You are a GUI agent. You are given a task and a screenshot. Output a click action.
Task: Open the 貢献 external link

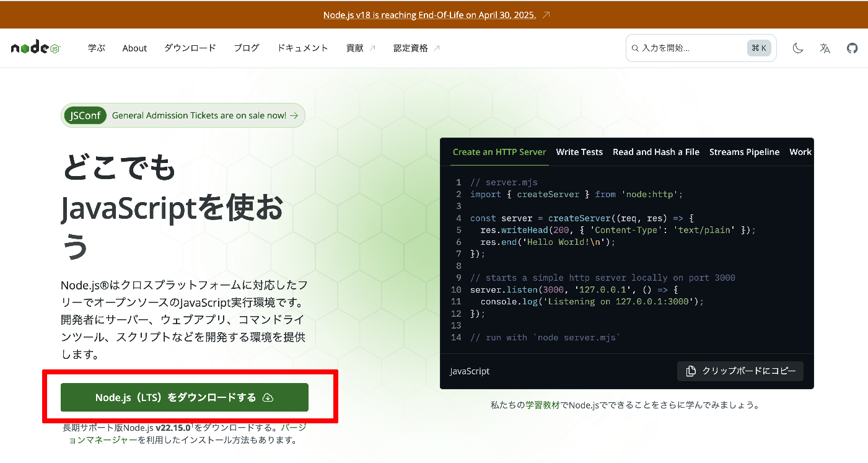[361, 48]
